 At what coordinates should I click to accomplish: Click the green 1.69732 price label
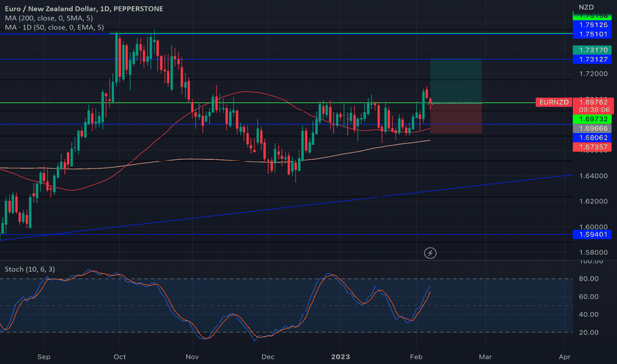[x=593, y=119]
